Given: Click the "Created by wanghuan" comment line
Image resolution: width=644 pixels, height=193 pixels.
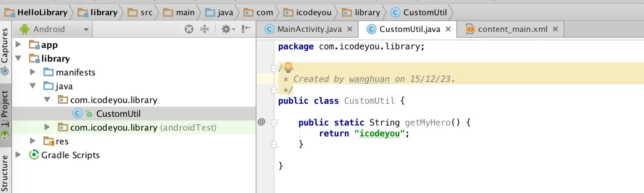Looking at the screenshot, I should pyautogui.click(x=369, y=79).
